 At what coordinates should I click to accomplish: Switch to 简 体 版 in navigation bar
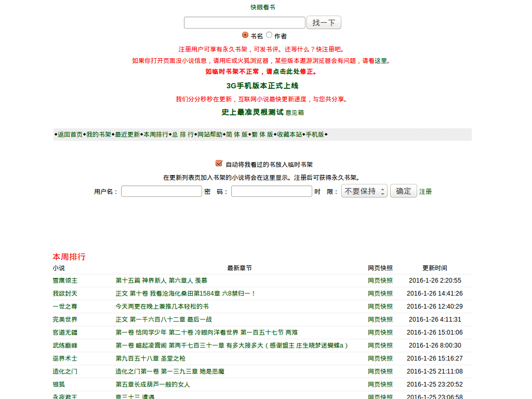(237, 135)
